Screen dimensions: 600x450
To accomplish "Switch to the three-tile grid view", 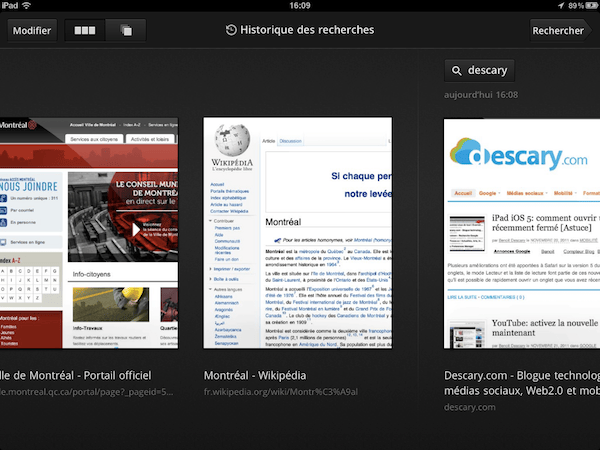I will [85, 31].
